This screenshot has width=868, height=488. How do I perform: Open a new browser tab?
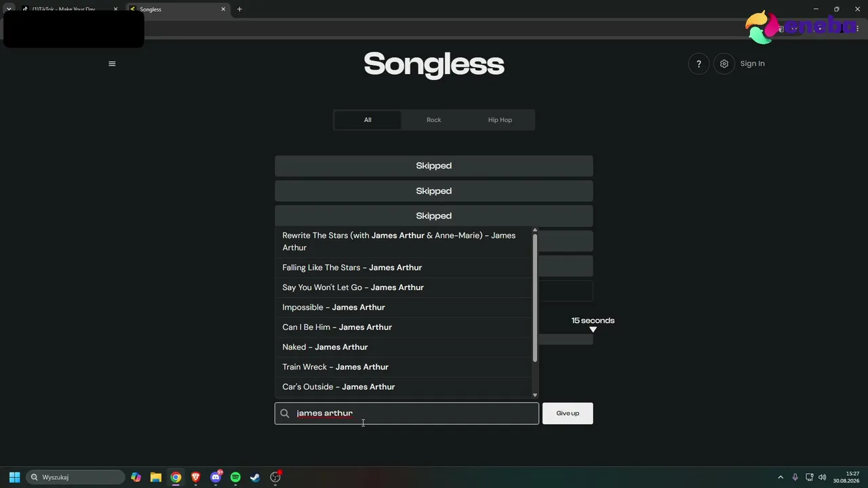pos(239,9)
